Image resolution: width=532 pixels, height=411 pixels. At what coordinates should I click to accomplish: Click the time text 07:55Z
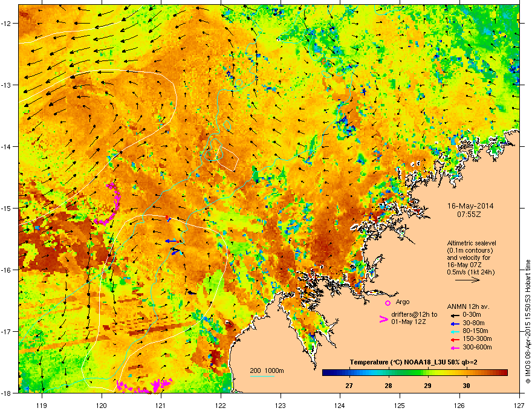469,215
